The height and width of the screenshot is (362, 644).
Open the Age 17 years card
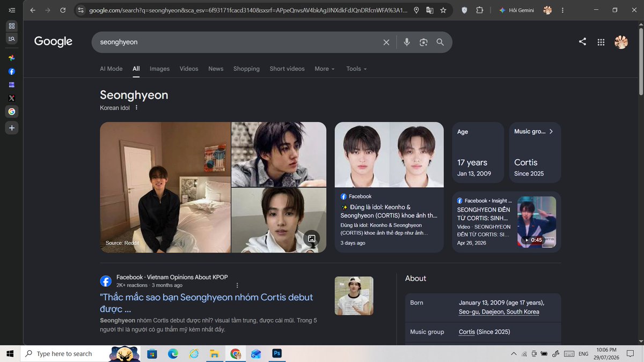pos(478,152)
